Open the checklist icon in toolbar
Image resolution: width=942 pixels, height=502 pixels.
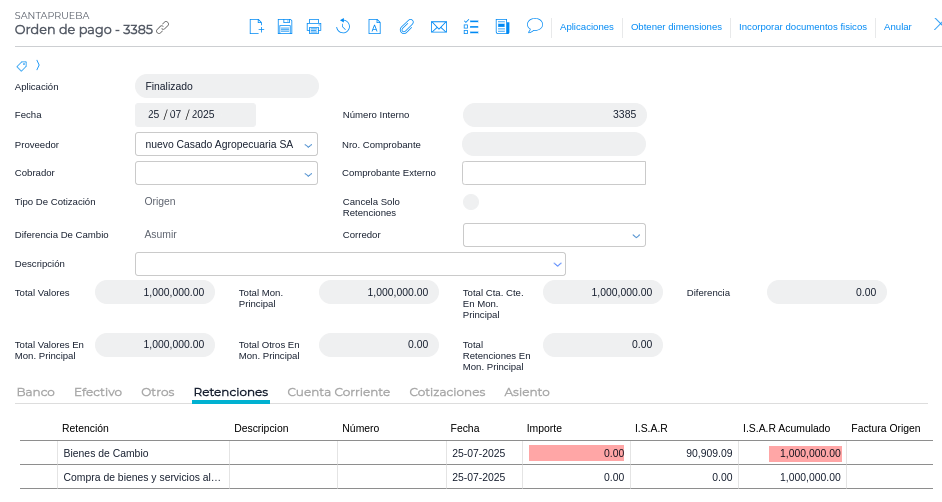pos(471,27)
